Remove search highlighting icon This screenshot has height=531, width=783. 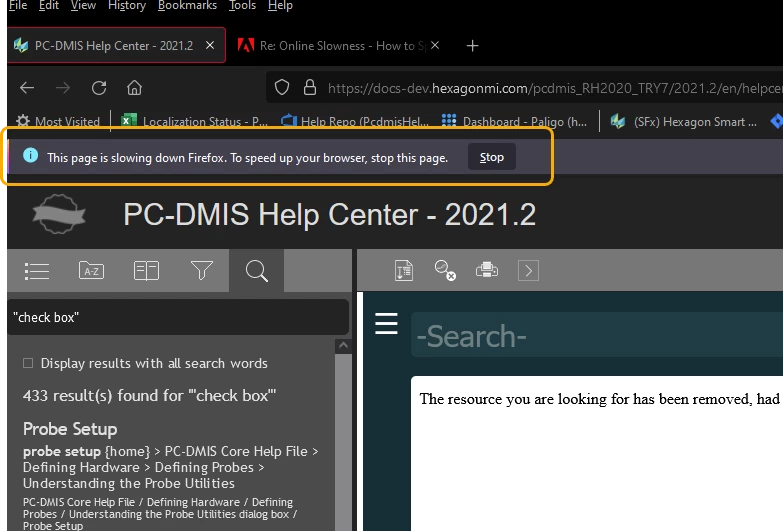click(445, 271)
